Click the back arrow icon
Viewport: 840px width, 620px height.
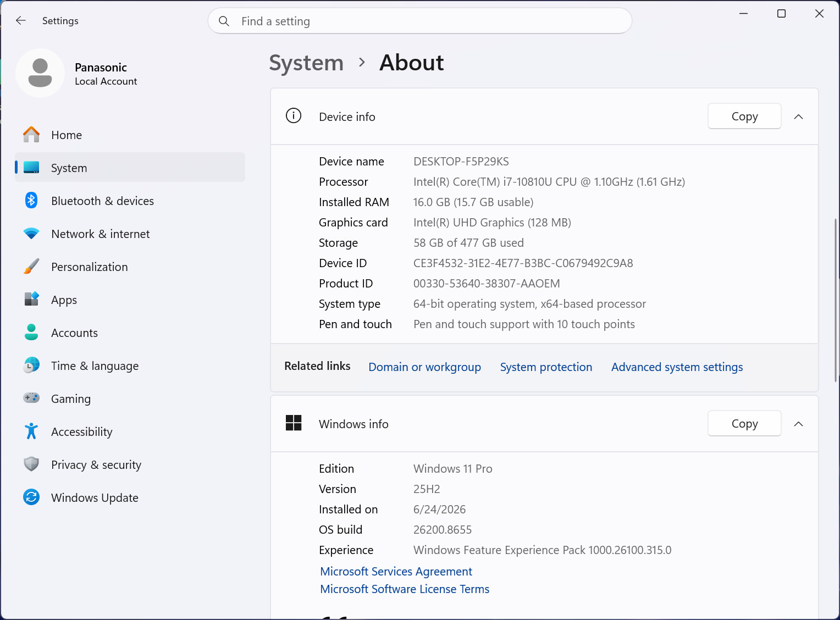[x=21, y=20]
